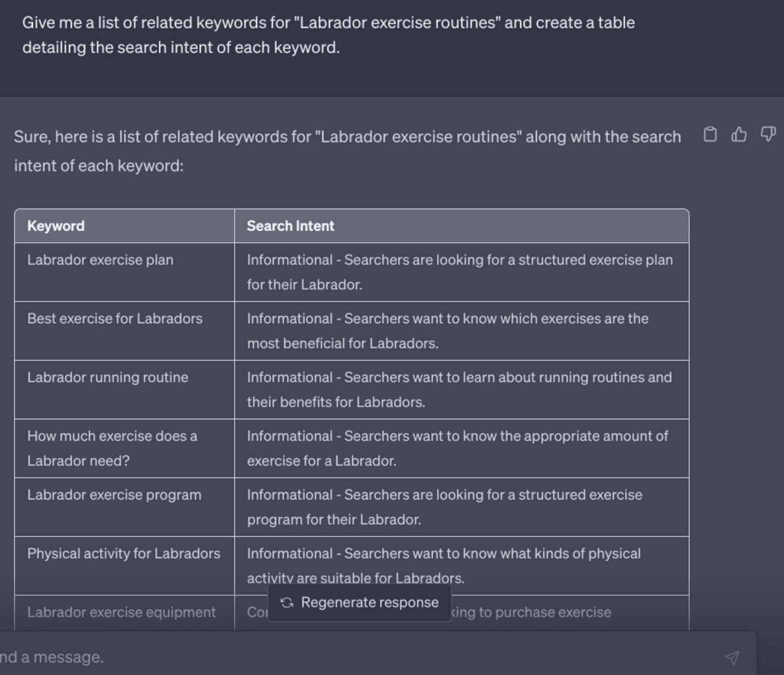Click the regenerate circular arrows icon
The image size is (784, 675).
287,603
